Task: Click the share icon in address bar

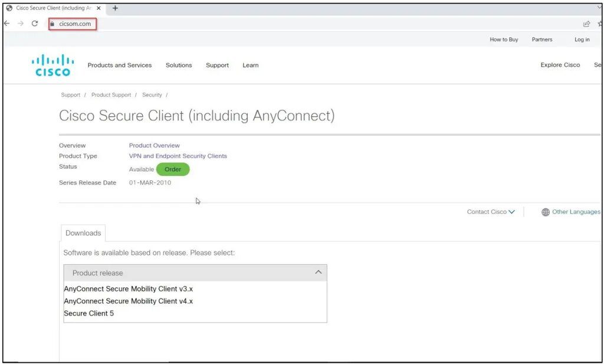Action: (x=586, y=24)
